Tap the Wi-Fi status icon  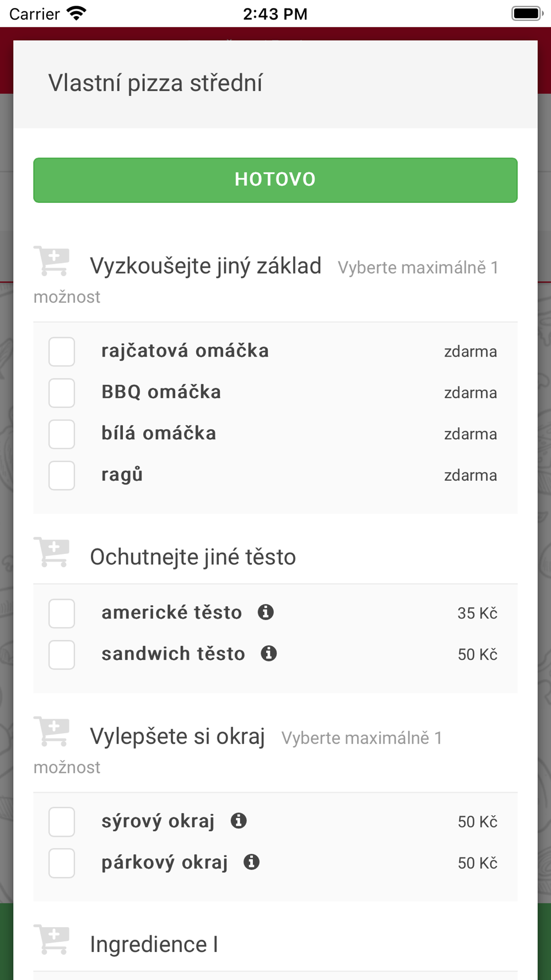(x=76, y=13)
